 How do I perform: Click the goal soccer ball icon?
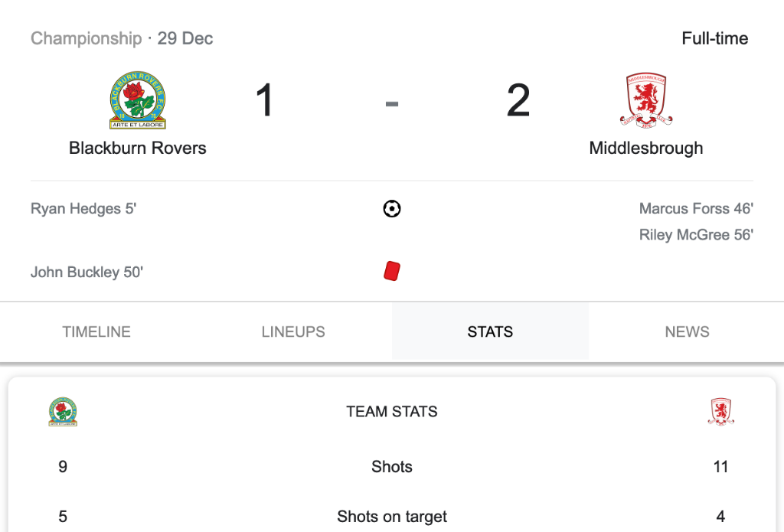pos(392,208)
